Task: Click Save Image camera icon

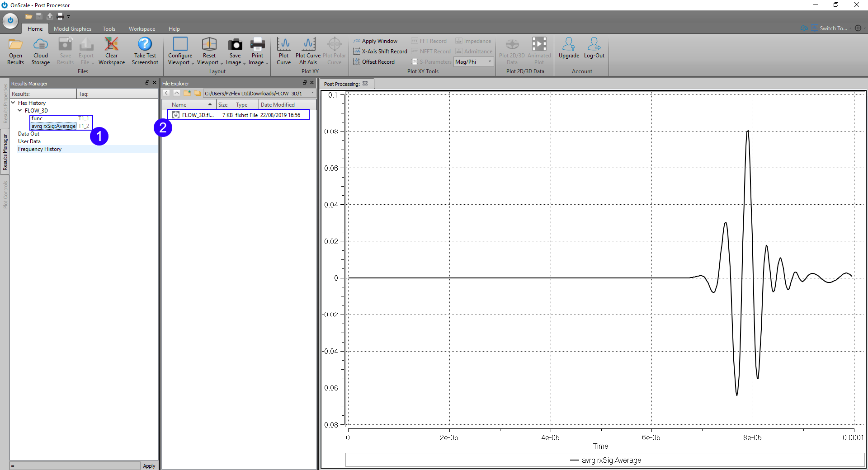Action: click(x=235, y=44)
